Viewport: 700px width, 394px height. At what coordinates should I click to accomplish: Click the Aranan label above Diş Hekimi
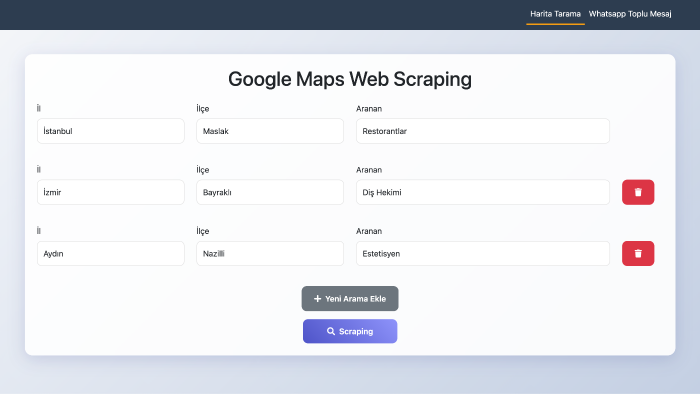pyautogui.click(x=369, y=170)
